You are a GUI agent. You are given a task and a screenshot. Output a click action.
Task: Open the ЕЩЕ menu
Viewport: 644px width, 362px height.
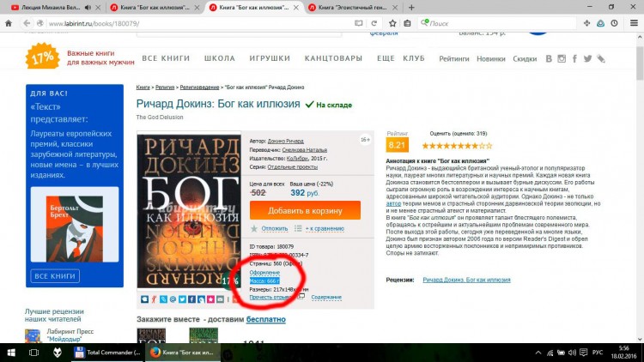[386, 58]
